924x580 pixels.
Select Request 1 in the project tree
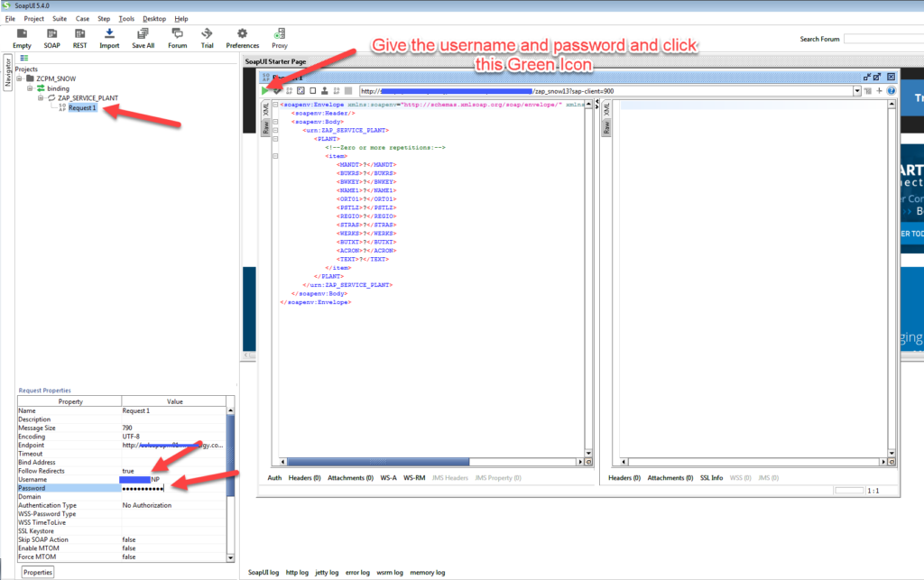tap(82, 107)
